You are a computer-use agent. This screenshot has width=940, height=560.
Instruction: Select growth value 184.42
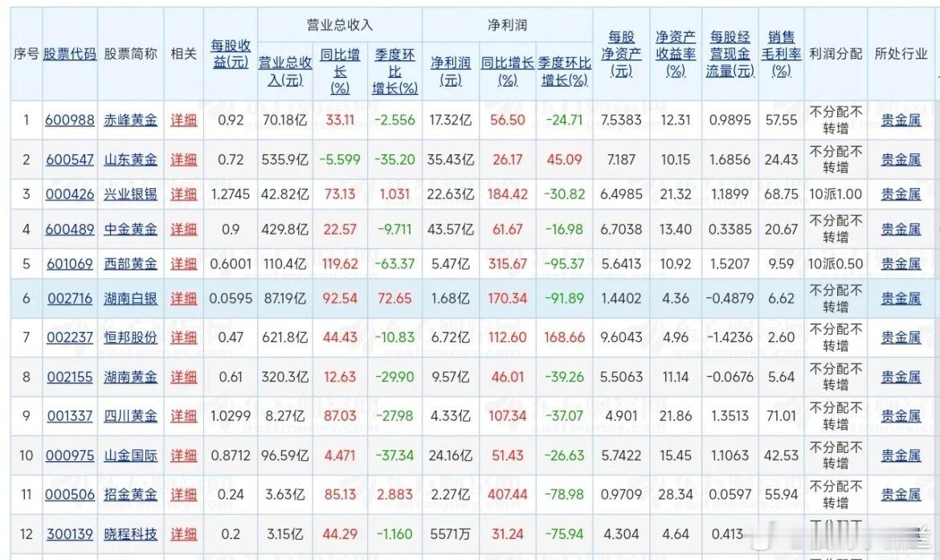point(507,194)
